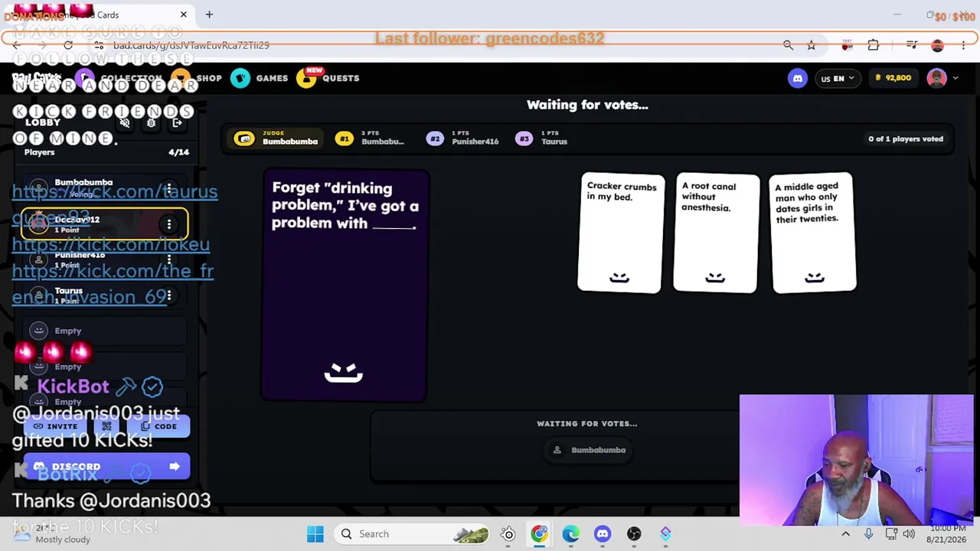Open Chrome profile avatar in toolbar
Viewport: 980px width, 551px height.
tap(938, 45)
